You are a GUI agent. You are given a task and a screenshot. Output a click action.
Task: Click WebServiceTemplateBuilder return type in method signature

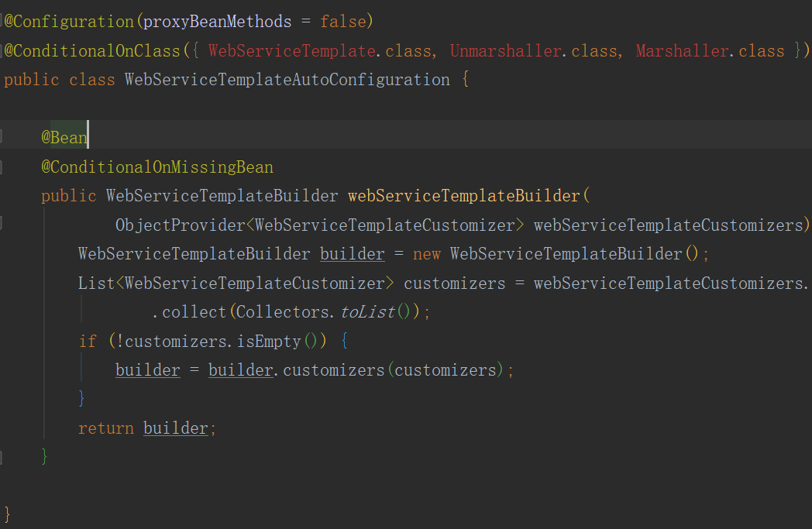pos(222,196)
